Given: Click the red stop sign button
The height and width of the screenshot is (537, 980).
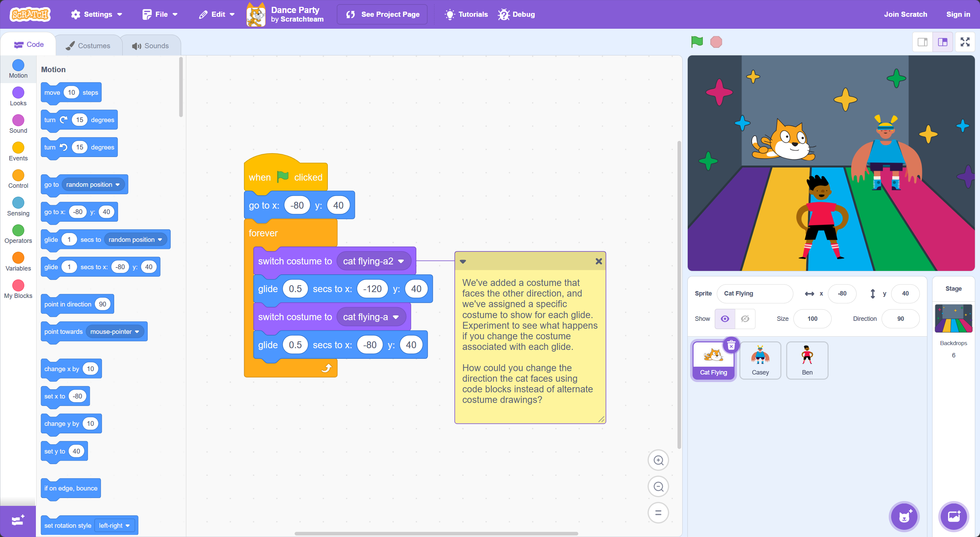Looking at the screenshot, I should click(x=716, y=42).
